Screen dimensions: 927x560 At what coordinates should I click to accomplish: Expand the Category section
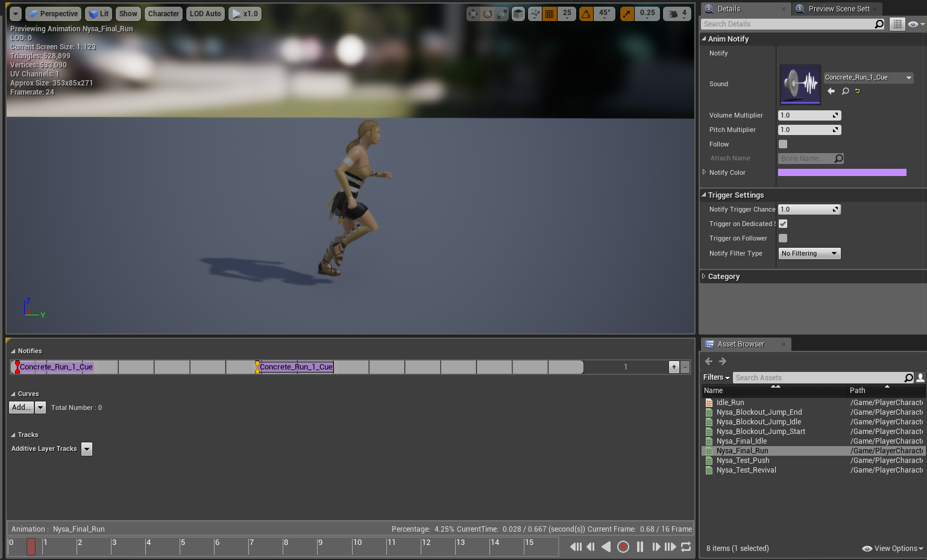click(x=704, y=277)
